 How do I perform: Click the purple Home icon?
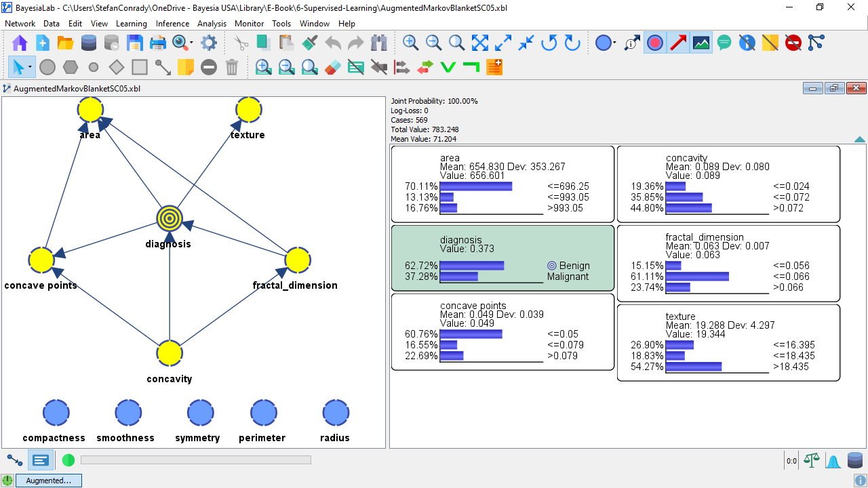20,43
